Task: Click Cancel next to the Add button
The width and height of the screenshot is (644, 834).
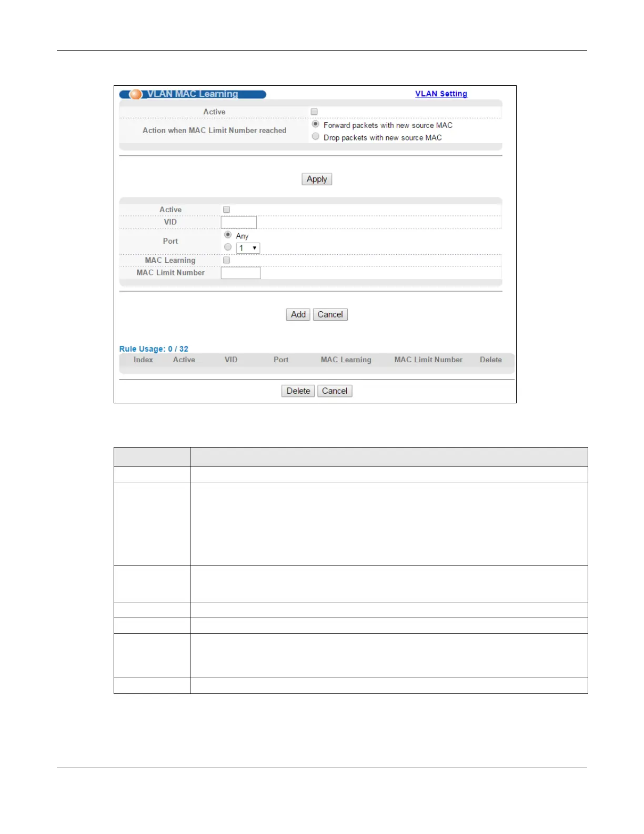Action: click(x=330, y=314)
